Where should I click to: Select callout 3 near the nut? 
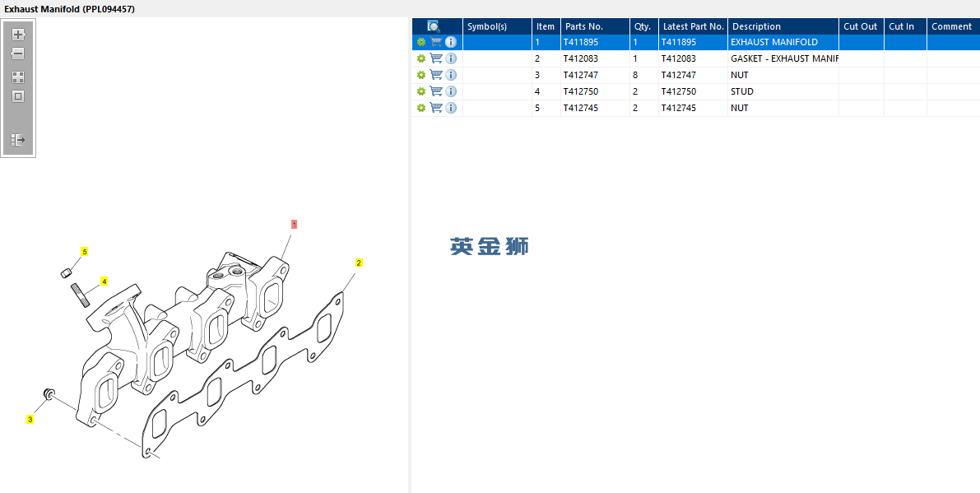pos(30,419)
